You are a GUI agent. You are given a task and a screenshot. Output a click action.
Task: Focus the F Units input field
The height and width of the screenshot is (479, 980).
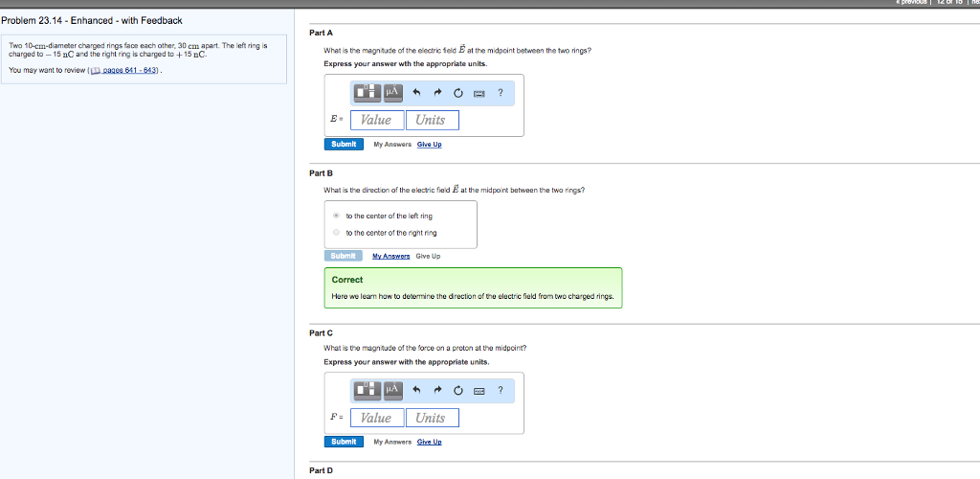(433, 418)
